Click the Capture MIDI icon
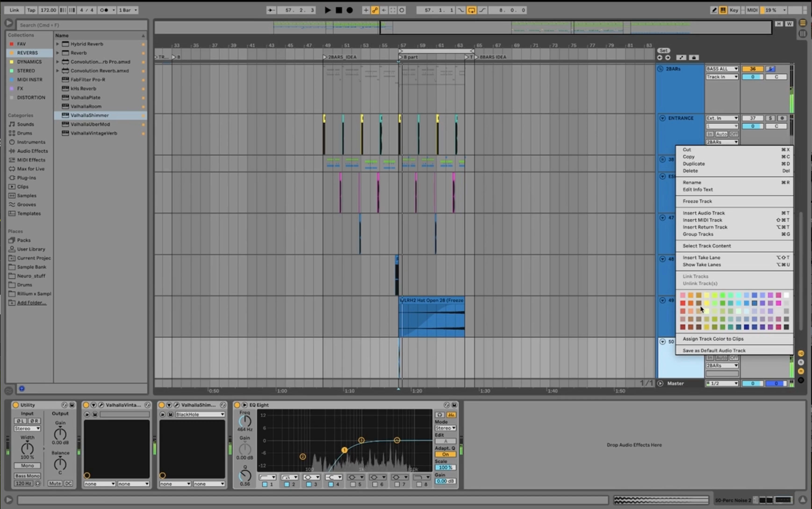 click(392, 10)
